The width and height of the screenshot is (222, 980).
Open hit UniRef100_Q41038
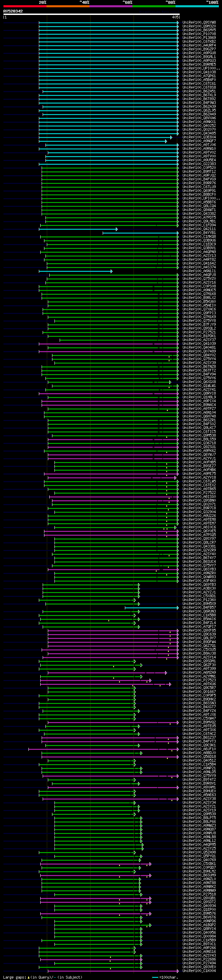[199, 72]
